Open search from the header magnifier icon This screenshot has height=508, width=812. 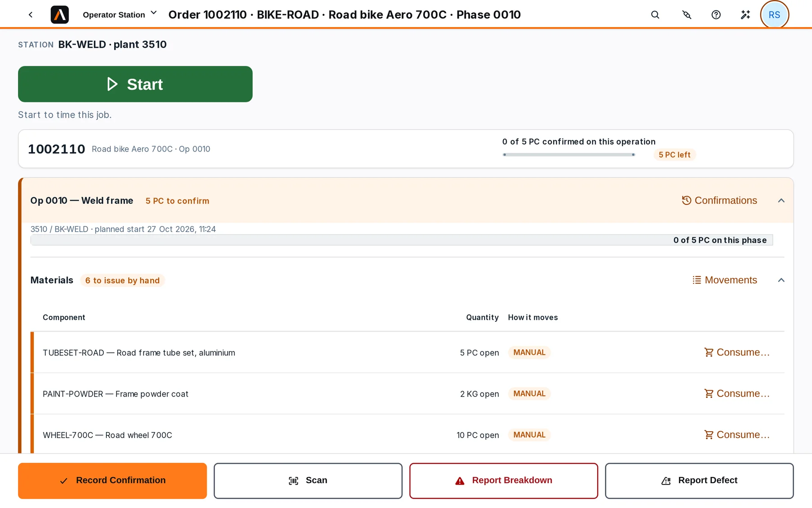coord(655,15)
